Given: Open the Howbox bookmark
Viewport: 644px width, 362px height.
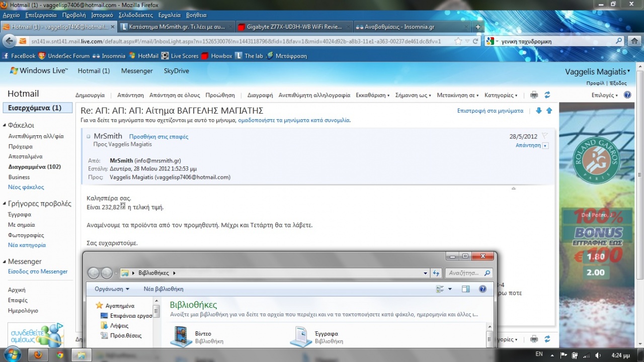Looking at the screenshot, I should (x=217, y=56).
